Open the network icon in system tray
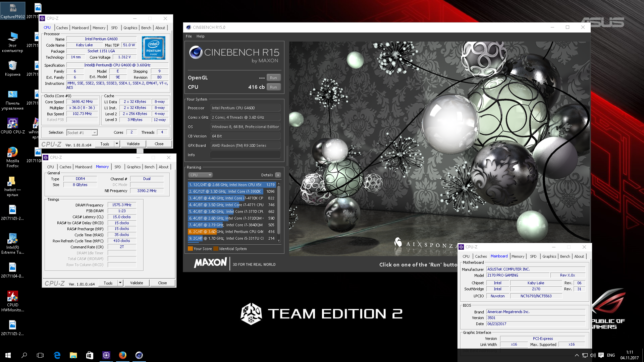This screenshot has width=644, height=362. click(585, 355)
